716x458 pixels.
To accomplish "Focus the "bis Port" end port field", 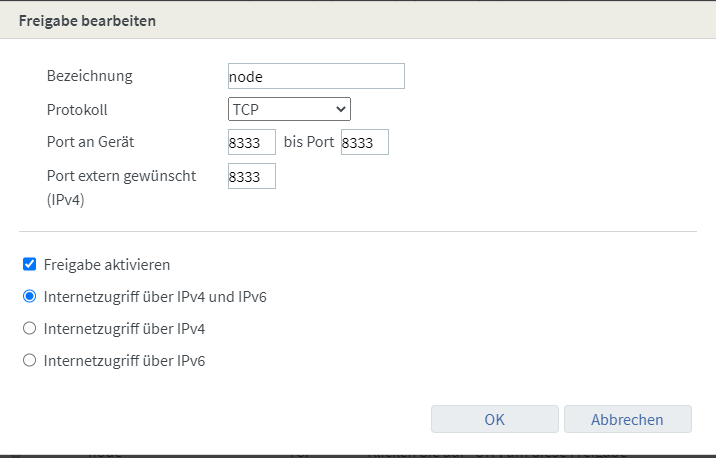I will tap(364, 143).
